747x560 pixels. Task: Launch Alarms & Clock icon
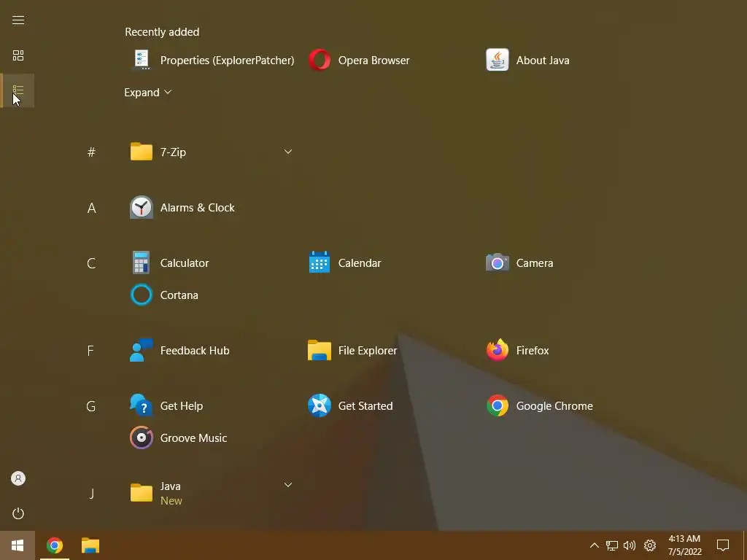pyautogui.click(x=142, y=207)
